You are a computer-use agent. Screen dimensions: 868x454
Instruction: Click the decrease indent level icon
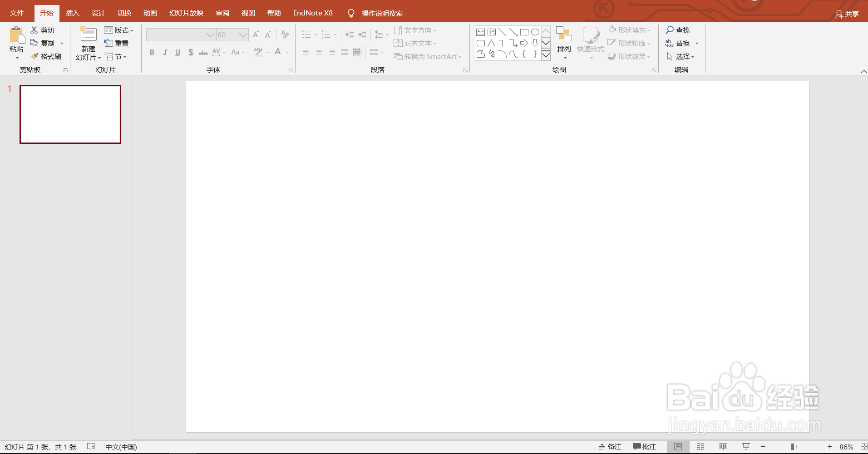(x=349, y=35)
